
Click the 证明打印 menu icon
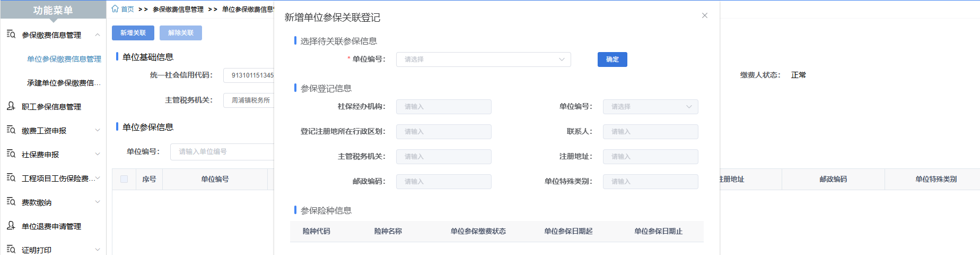(x=11, y=250)
